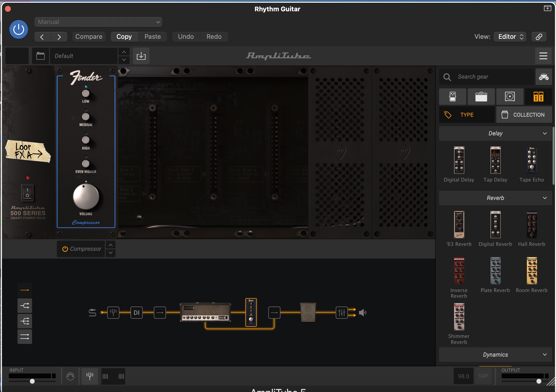The image size is (556, 392).
Task: Collapse the Delay category
Action: (x=496, y=134)
